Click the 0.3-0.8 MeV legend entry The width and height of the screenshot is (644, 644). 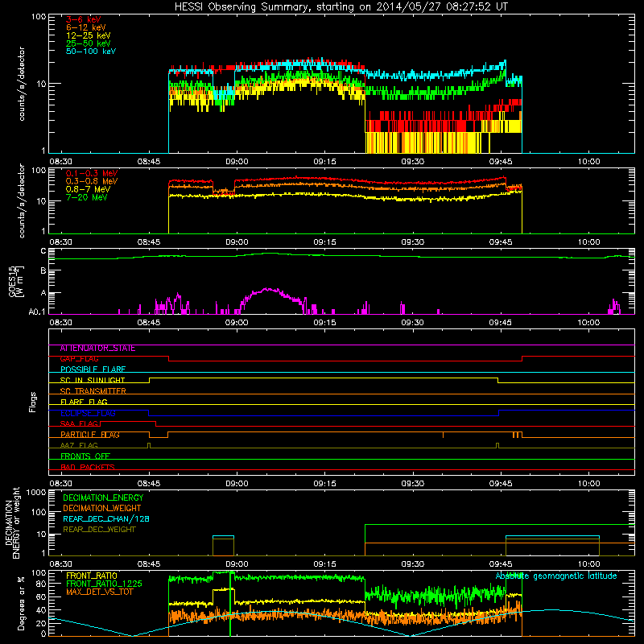92,181
